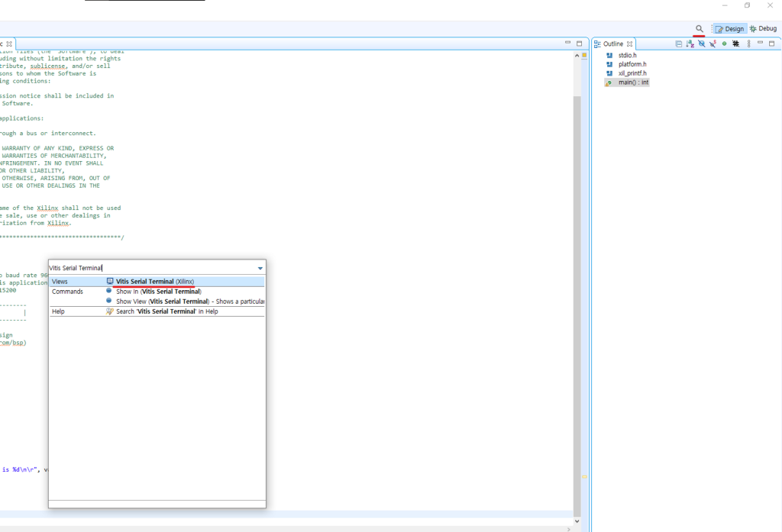Minimize the Outline panel

coord(760,44)
